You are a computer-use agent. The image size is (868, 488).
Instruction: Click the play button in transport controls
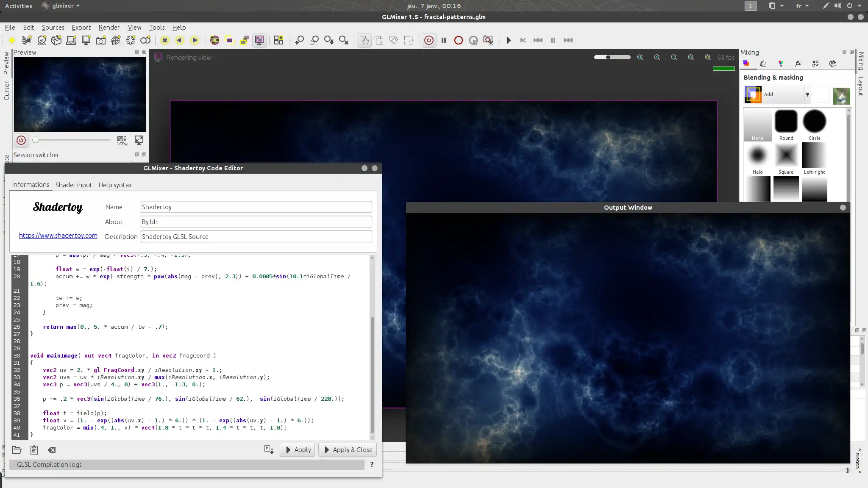point(509,40)
